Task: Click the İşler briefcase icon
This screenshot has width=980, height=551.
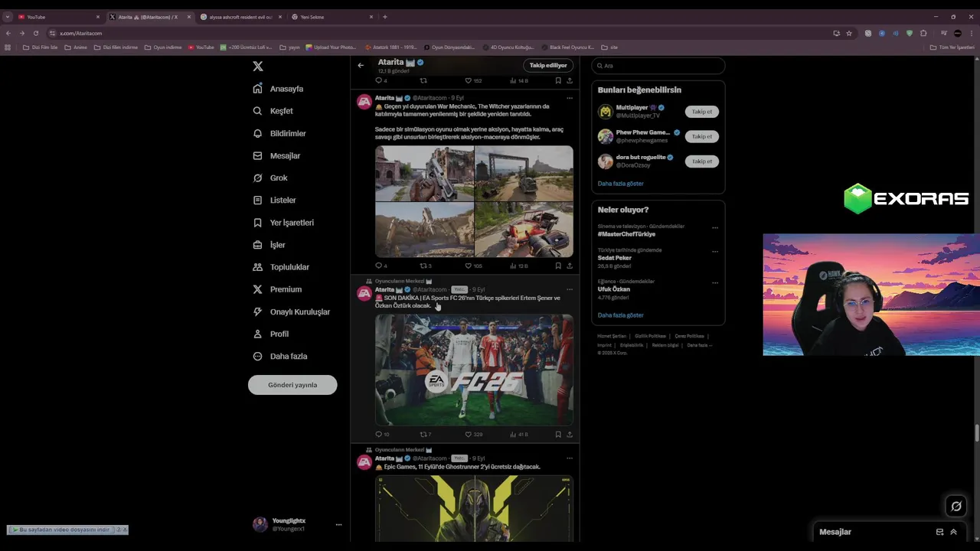Action: [x=257, y=245]
